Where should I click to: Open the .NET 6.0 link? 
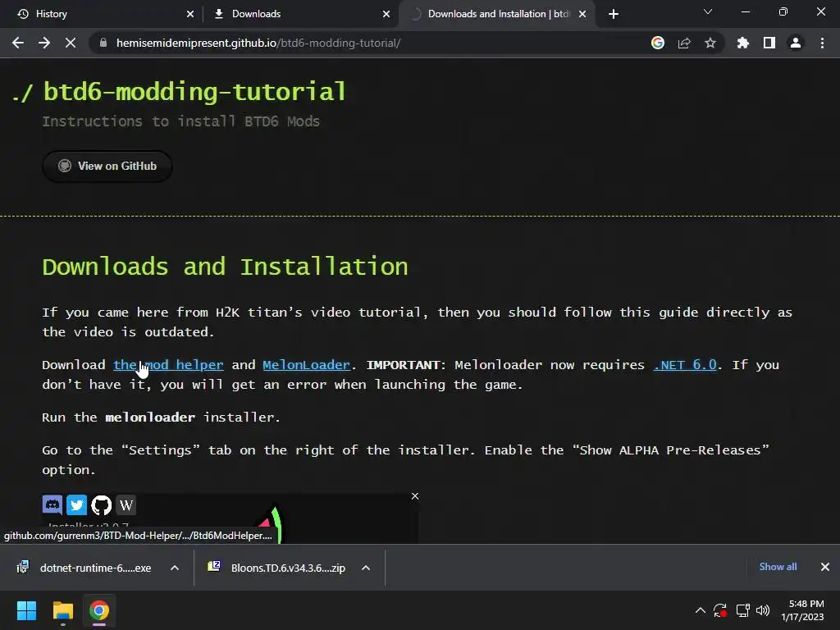pyautogui.click(x=685, y=365)
